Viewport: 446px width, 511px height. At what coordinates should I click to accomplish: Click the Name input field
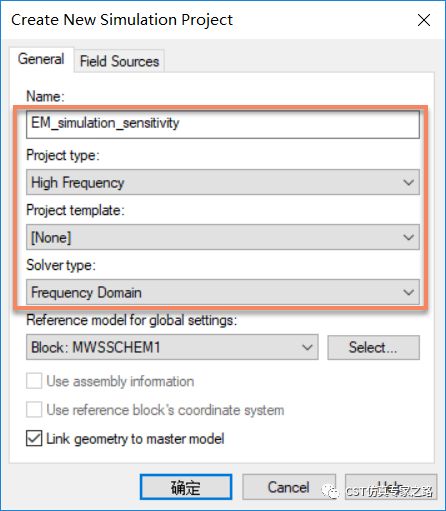(x=223, y=124)
